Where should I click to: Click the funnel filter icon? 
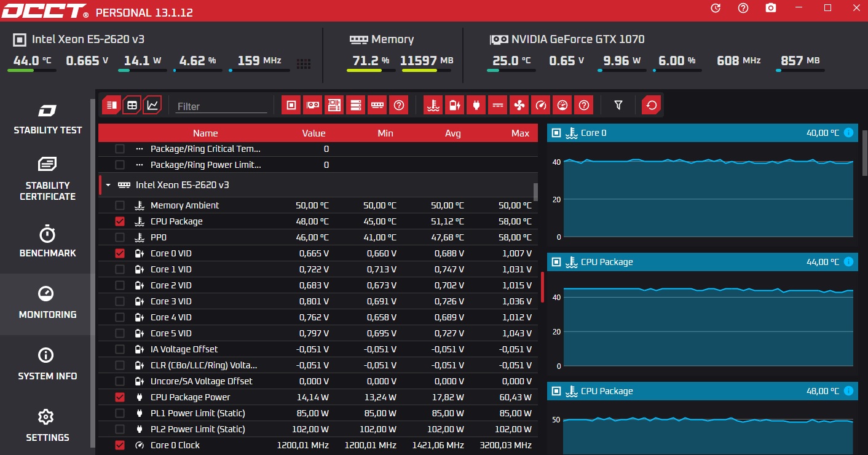tap(618, 105)
